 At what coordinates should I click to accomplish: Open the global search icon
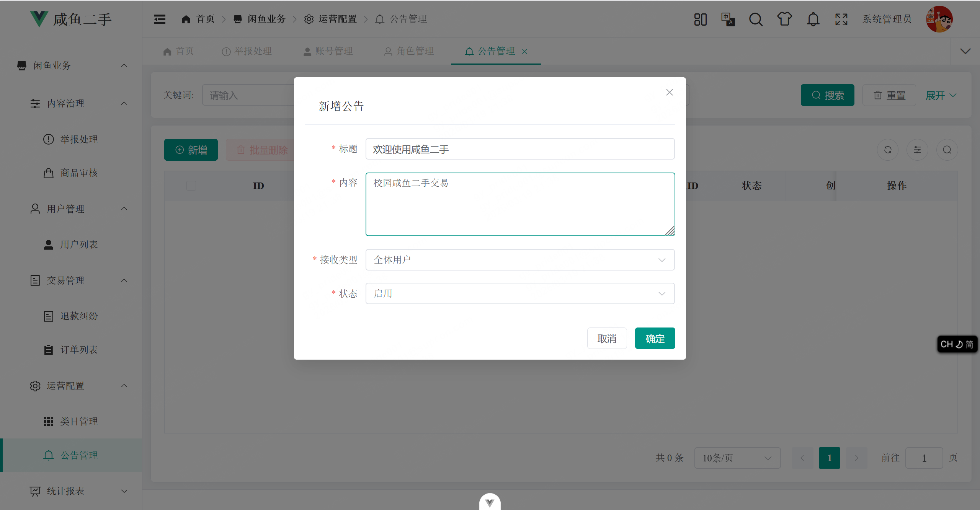[755, 19]
